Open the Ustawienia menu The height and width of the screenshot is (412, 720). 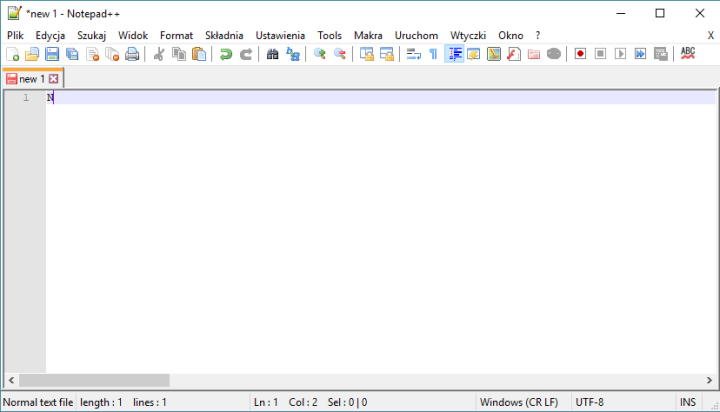(x=280, y=35)
